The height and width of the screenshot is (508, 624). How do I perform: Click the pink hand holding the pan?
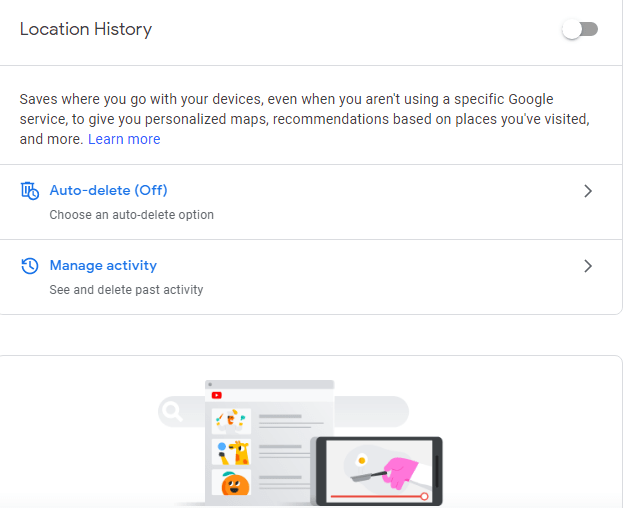[x=400, y=473]
